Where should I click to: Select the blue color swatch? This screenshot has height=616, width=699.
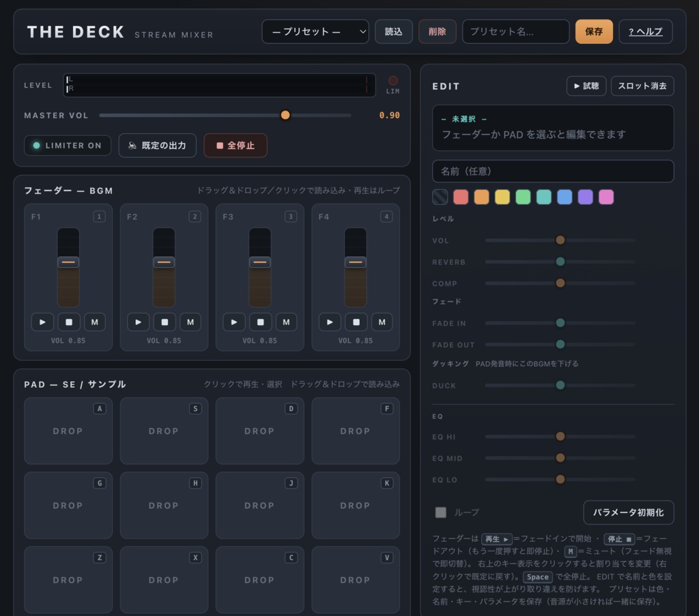pyautogui.click(x=565, y=197)
